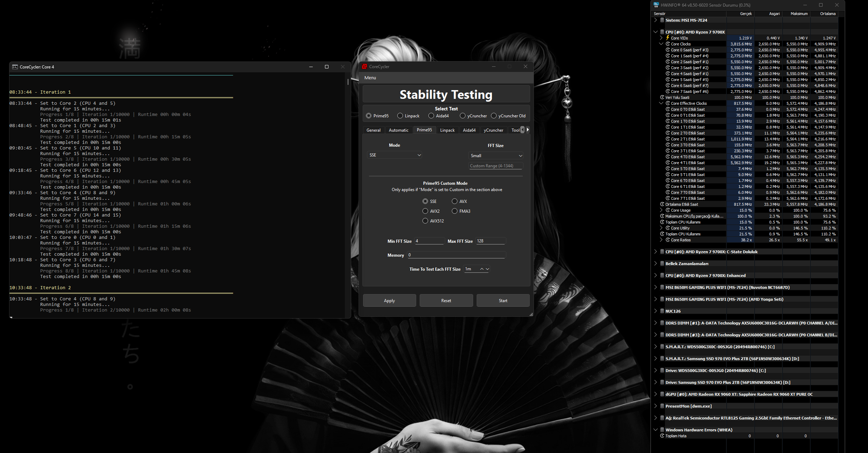Choose AVX in Prime95 Custom Mode
Image resolution: width=868 pixels, height=453 pixels.
455,201
